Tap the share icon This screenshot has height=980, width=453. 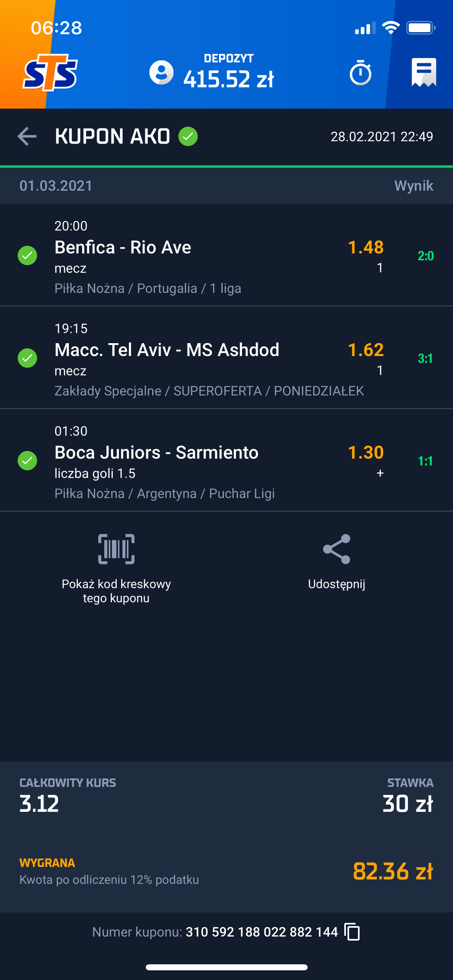tap(337, 549)
